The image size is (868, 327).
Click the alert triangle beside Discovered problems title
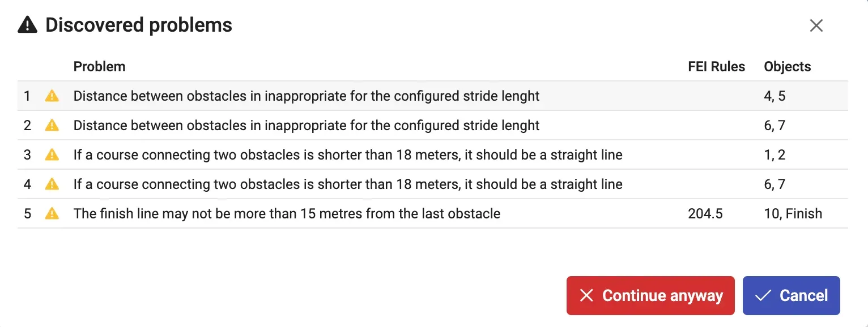pos(28,25)
